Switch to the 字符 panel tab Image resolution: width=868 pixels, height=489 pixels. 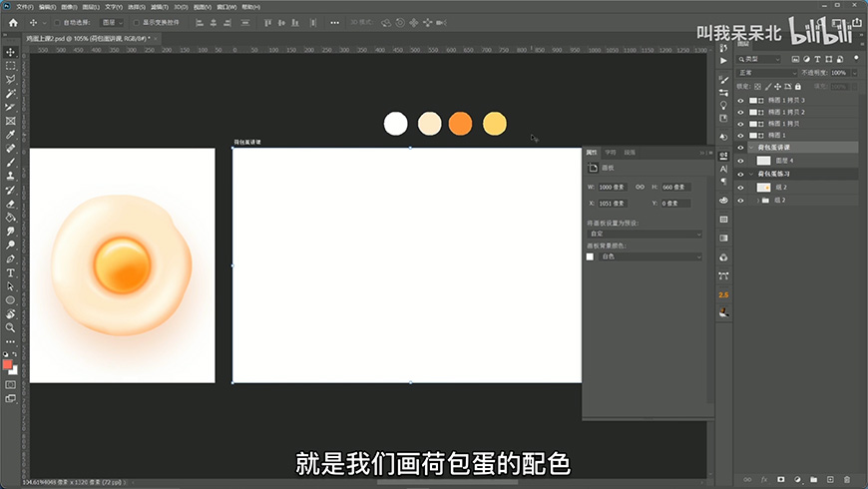(611, 153)
